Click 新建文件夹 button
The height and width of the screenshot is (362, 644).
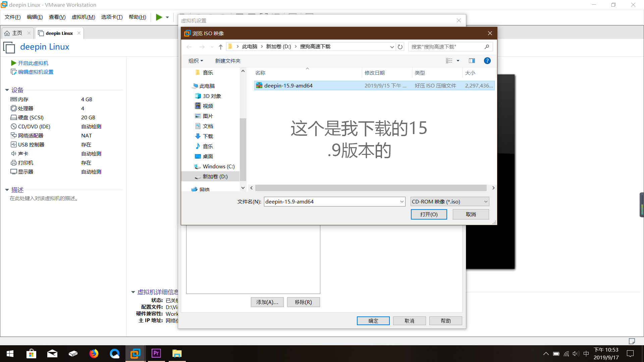pos(228,61)
